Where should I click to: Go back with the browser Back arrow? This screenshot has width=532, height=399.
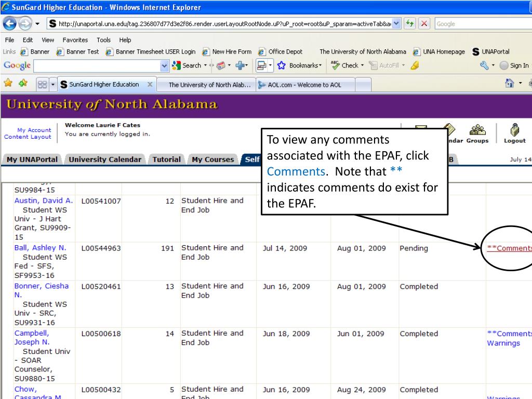click(x=9, y=24)
